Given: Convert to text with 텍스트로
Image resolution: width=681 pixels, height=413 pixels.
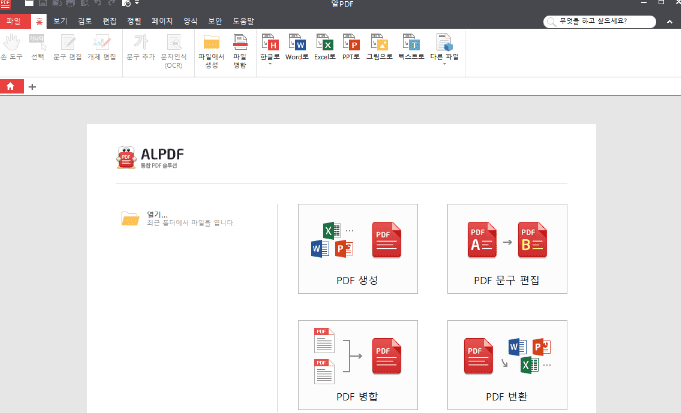Looking at the screenshot, I should pos(411,47).
